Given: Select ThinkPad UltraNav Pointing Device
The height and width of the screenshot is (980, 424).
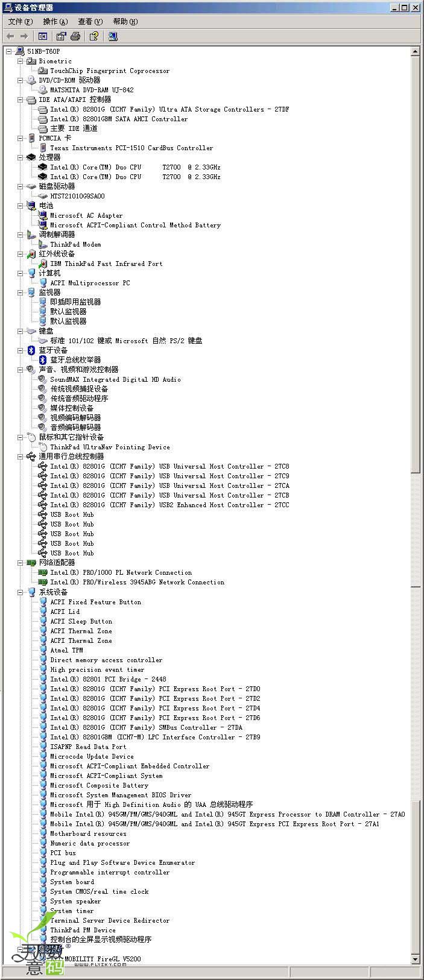Looking at the screenshot, I should (110, 447).
